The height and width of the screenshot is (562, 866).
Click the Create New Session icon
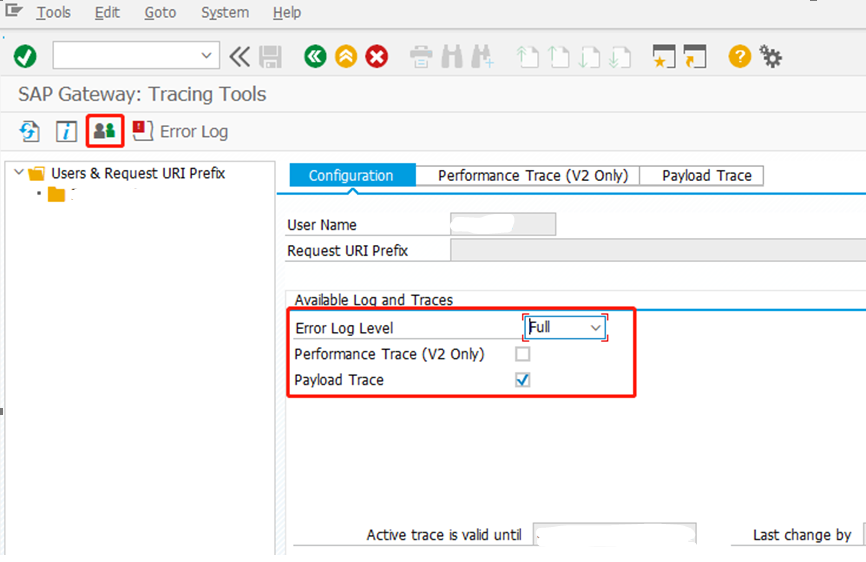[663, 56]
